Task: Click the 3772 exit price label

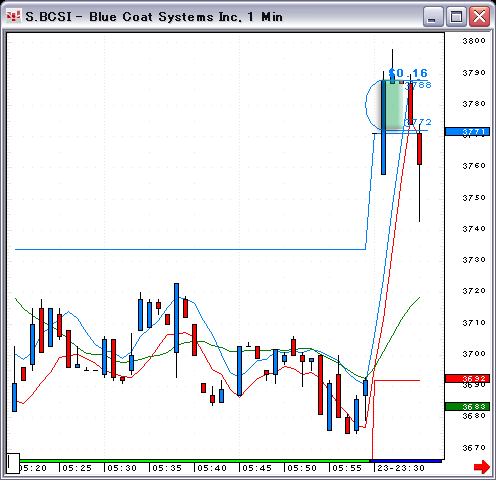Action: pos(418,122)
